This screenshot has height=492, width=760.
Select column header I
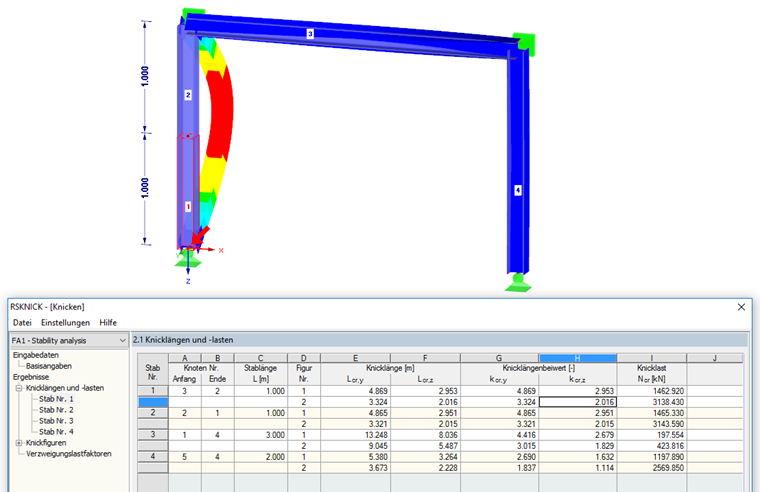pos(651,358)
